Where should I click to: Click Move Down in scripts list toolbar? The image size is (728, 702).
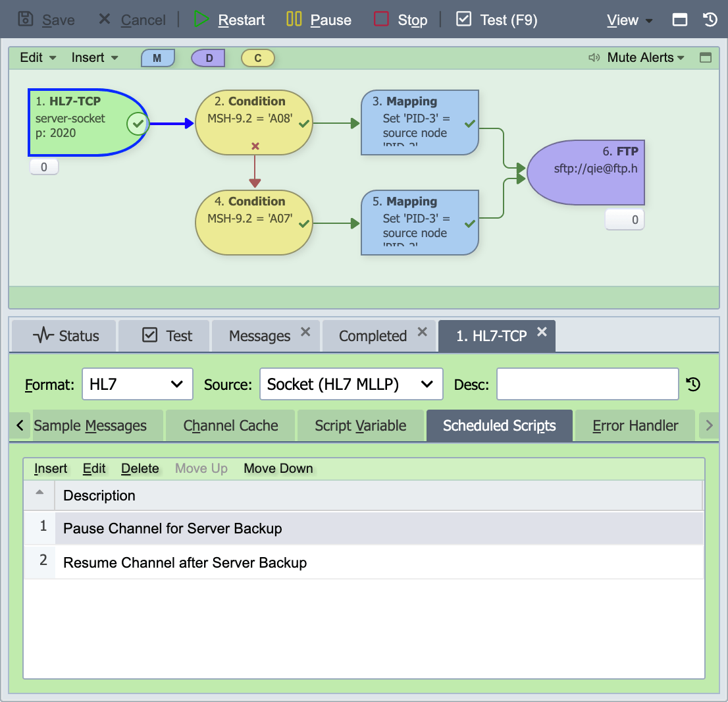tap(278, 468)
